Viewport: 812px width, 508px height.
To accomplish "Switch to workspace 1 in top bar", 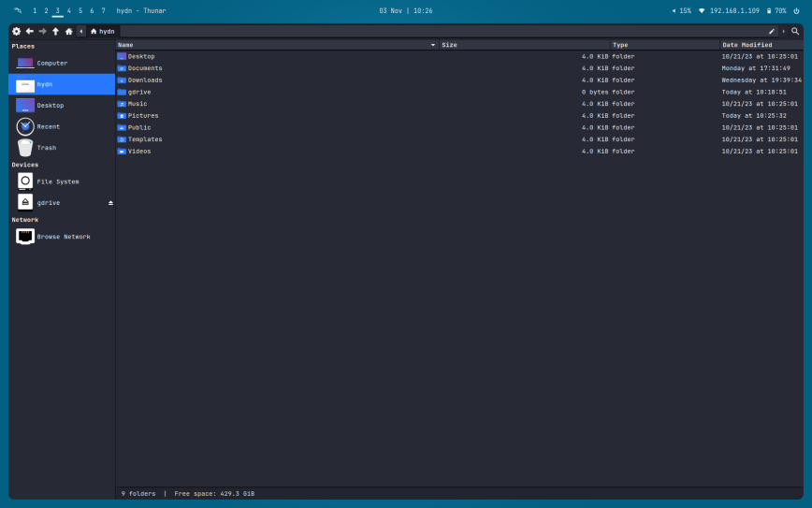I will [35, 11].
